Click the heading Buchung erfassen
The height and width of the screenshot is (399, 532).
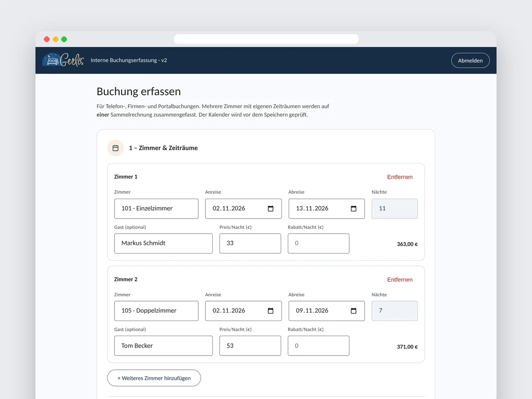point(139,92)
